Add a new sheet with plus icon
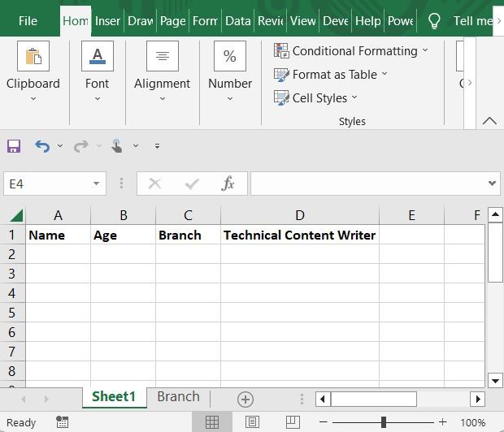Viewport: 504px width, 432px height. pos(245,399)
